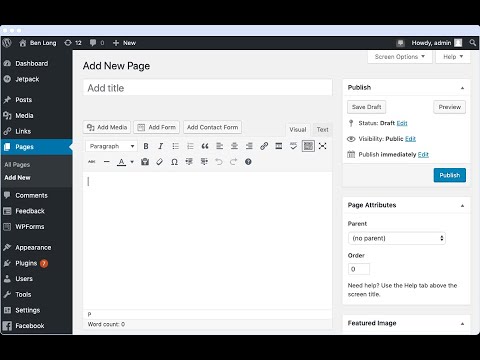
Task: Align text right
Action: click(x=249, y=146)
